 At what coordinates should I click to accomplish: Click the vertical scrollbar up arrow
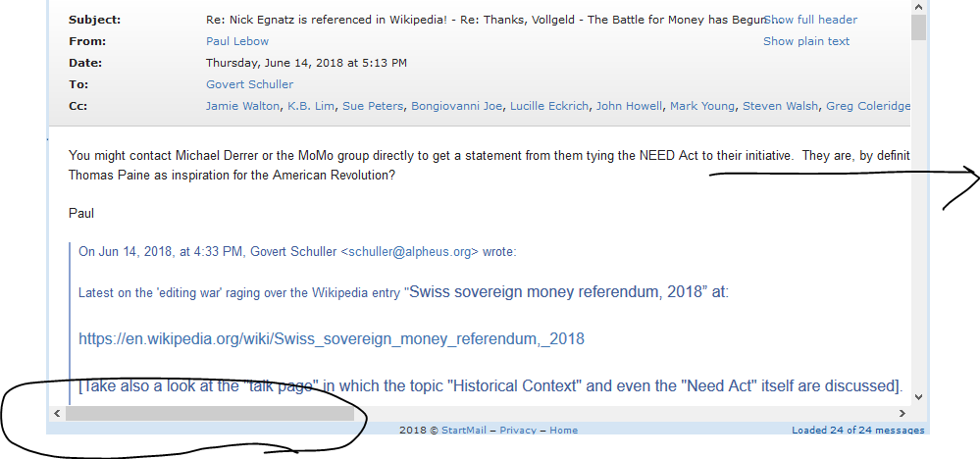(918, 6)
